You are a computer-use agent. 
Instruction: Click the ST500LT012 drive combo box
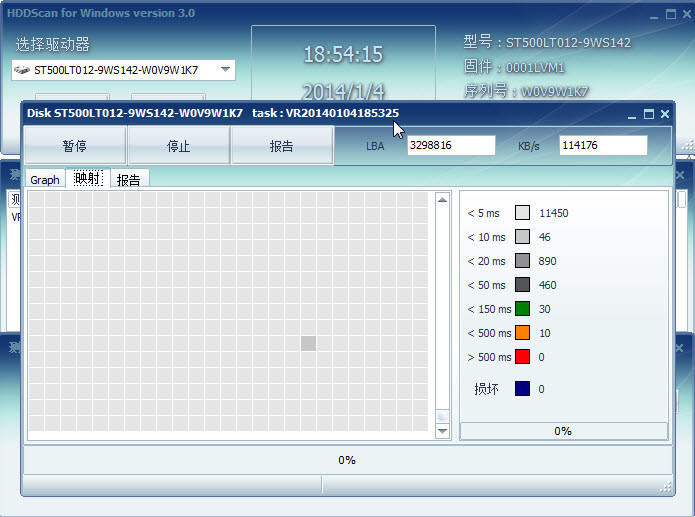(123, 70)
